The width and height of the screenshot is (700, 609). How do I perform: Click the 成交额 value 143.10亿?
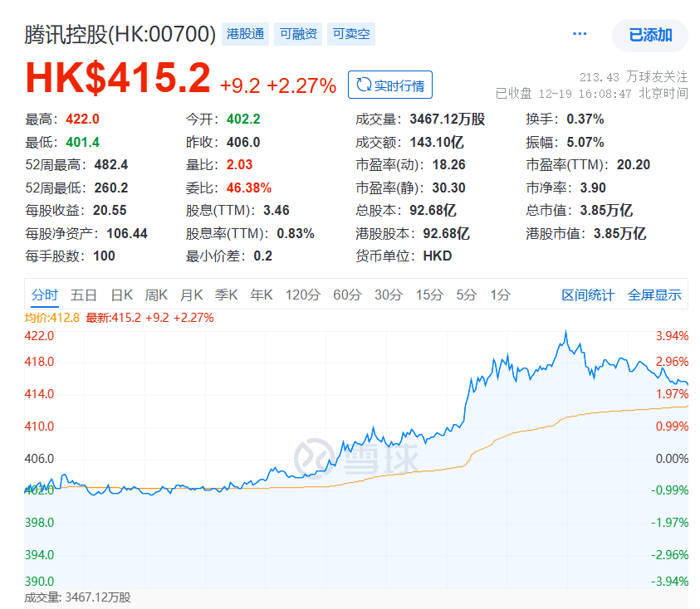[437, 143]
